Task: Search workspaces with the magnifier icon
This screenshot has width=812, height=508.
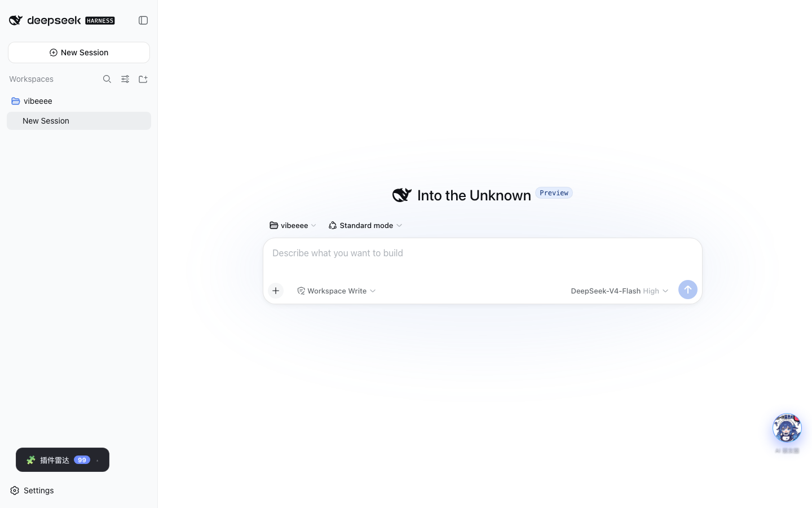Action: pyautogui.click(x=107, y=79)
